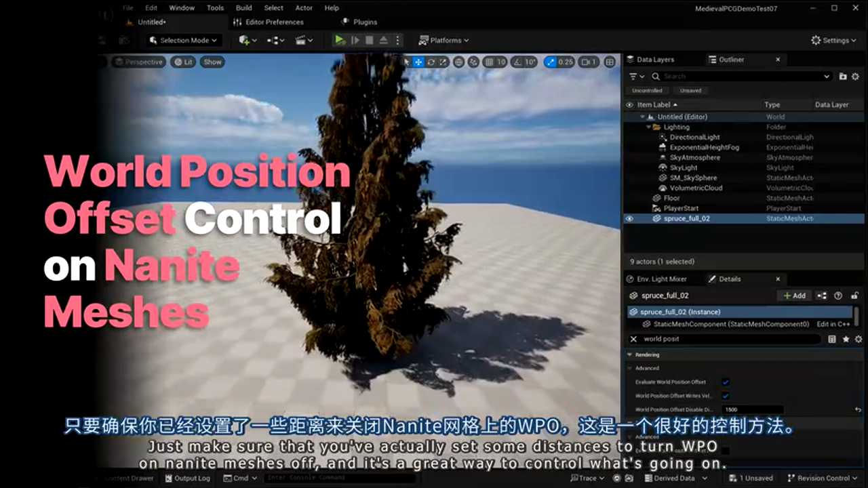Expand the Platforms dropdown
Image resolution: width=868 pixels, height=488 pixels.
pos(444,41)
